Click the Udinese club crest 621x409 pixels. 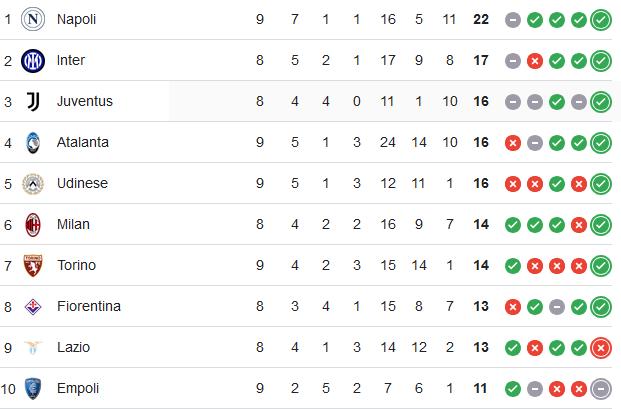[33, 184]
